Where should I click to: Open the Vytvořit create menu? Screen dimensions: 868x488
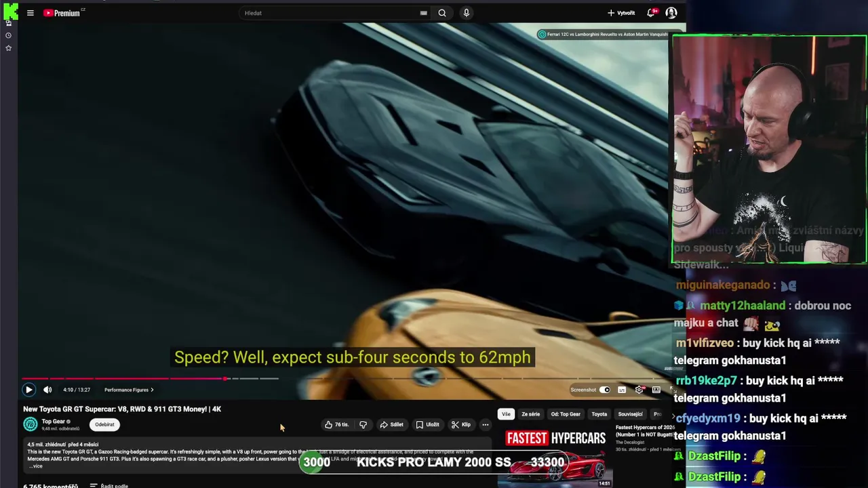[621, 13]
